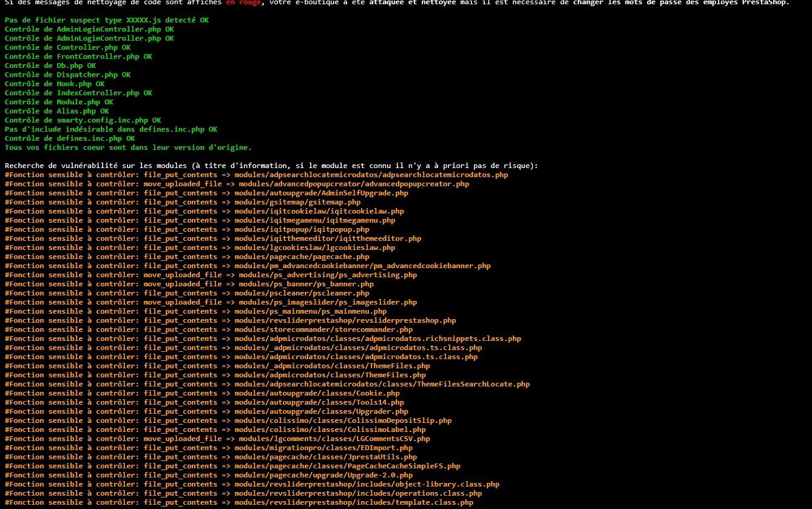The height and width of the screenshot is (509, 812).
Task: Select the autoupgrade/AdminSelfUpgrade.php path
Action: tap(322, 193)
